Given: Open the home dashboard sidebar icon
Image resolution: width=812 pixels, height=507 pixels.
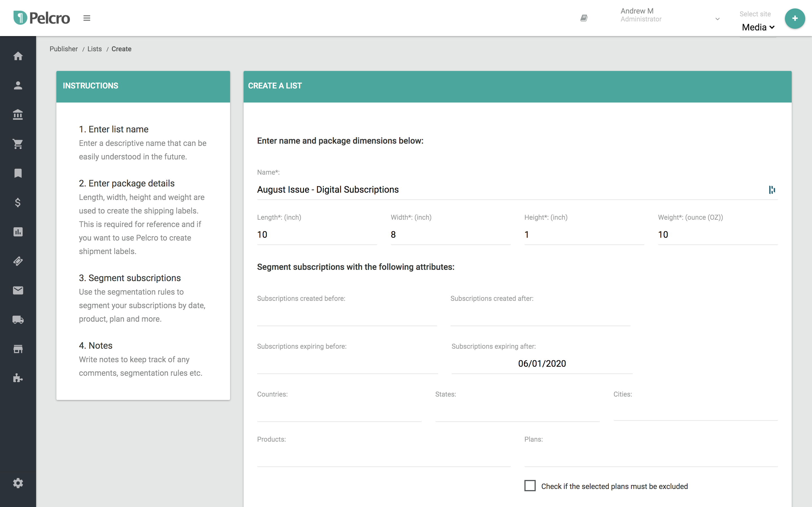Looking at the screenshot, I should (18, 56).
